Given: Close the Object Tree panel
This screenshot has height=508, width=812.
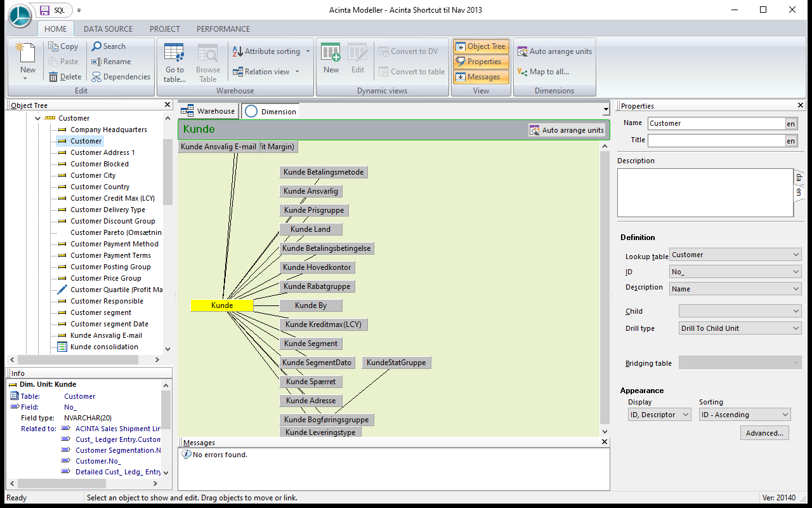Looking at the screenshot, I should 167,105.
